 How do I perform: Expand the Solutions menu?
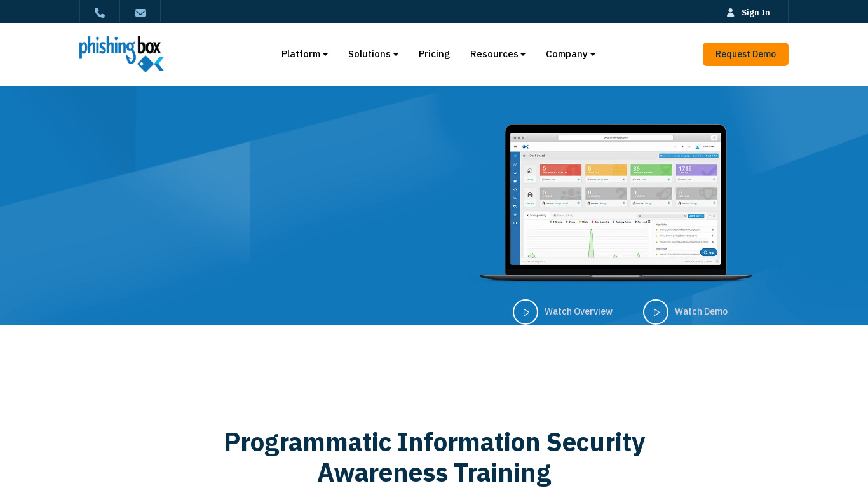373,54
